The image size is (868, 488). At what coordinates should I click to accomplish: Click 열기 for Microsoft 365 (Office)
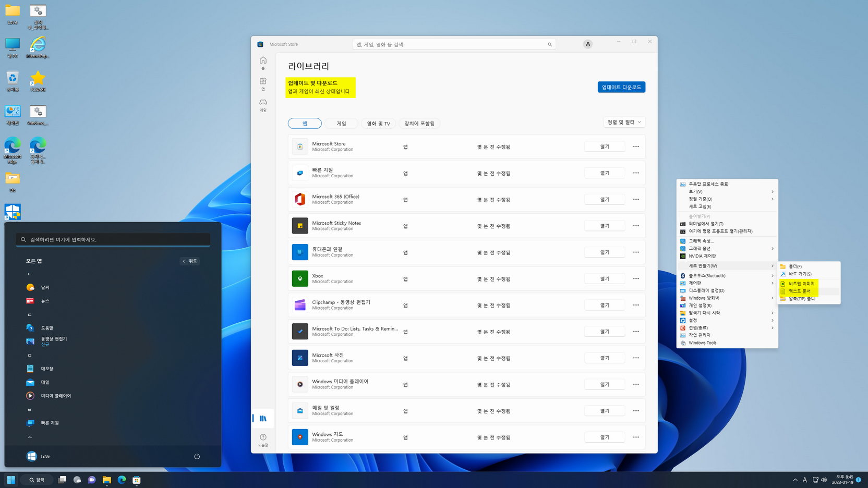[x=605, y=199]
